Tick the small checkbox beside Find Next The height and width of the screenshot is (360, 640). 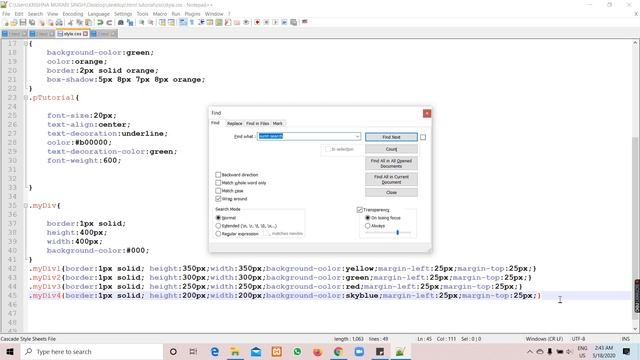point(423,137)
